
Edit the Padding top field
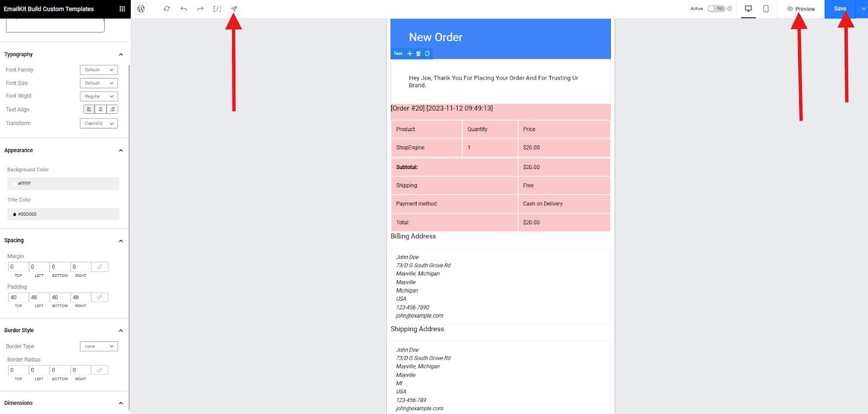click(x=18, y=297)
